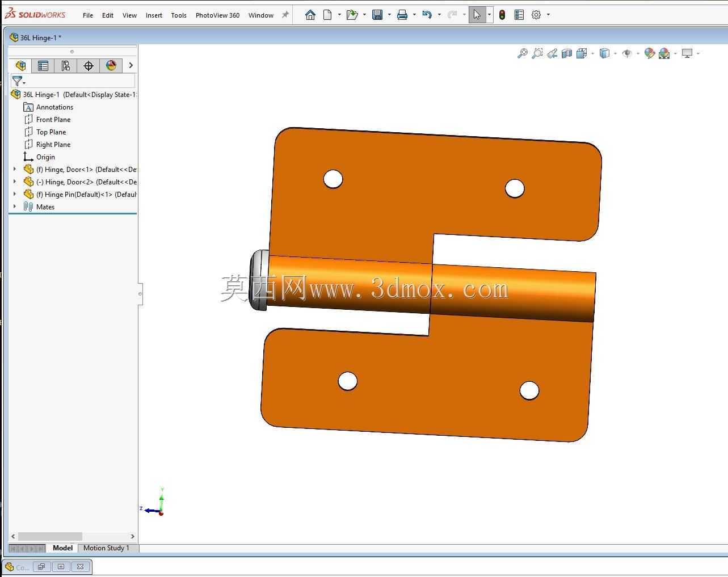Image resolution: width=728 pixels, height=577 pixels.
Task: Click the Select arrow tool
Action: click(477, 15)
